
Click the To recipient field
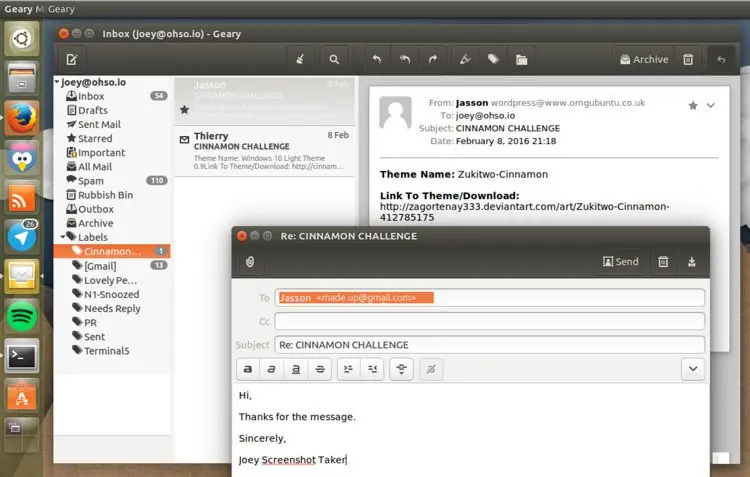489,298
